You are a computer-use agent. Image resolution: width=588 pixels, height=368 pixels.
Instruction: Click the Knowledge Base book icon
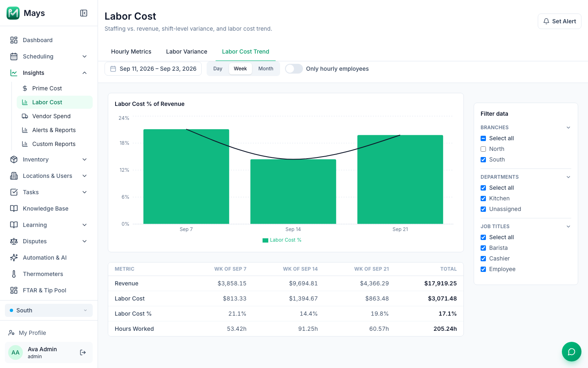[14, 209]
